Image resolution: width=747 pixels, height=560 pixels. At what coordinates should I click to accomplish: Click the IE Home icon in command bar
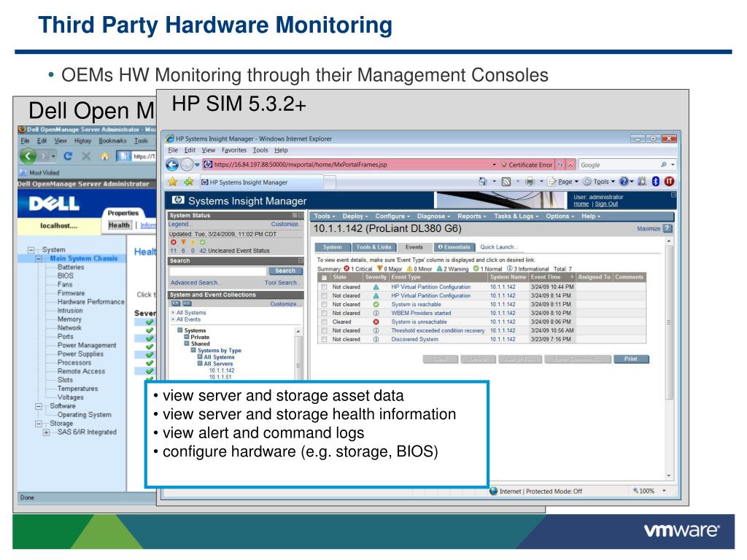(x=483, y=182)
